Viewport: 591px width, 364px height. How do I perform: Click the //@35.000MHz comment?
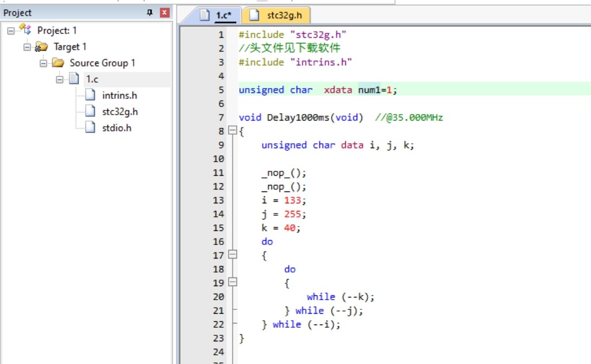tap(409, 117)
